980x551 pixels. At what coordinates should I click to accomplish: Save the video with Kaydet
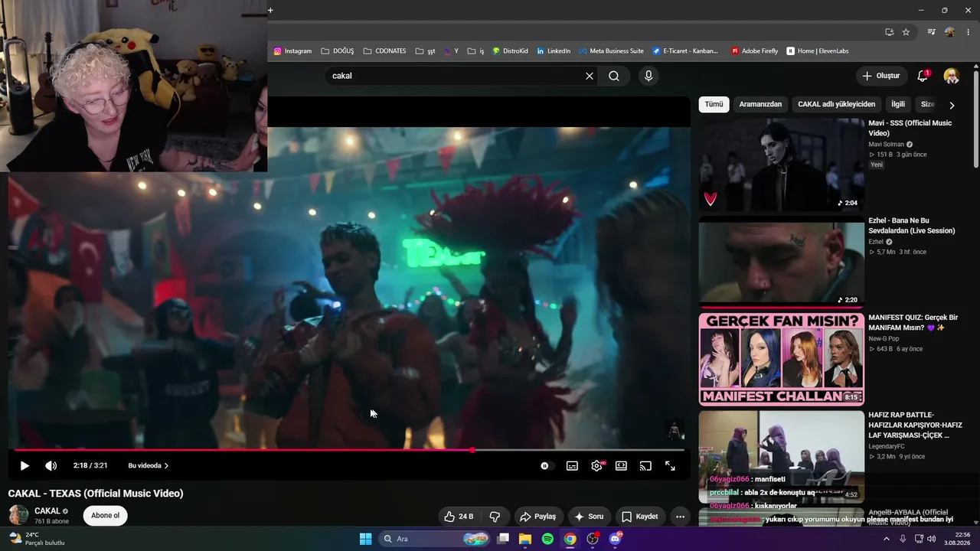pos(639,517)
